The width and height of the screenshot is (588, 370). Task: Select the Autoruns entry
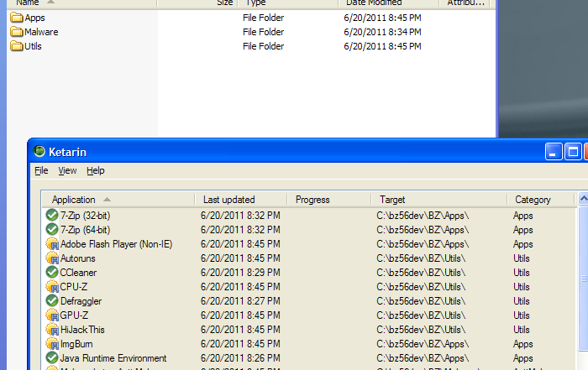[77, 258]
